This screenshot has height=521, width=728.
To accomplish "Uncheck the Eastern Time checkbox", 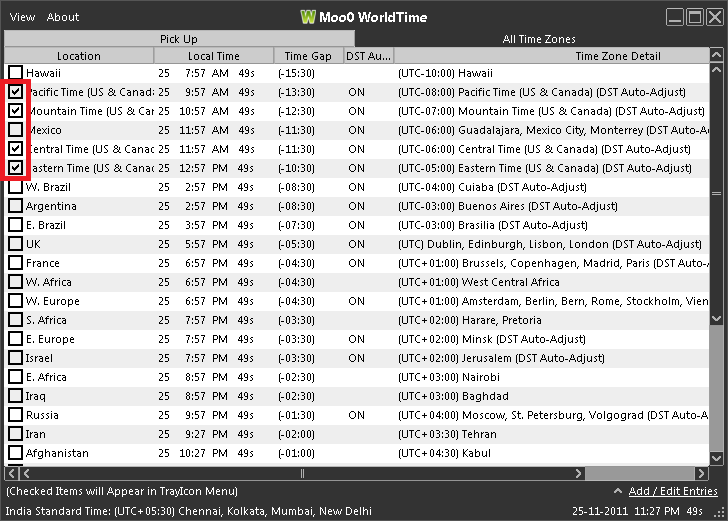I will tap(15, 168).
